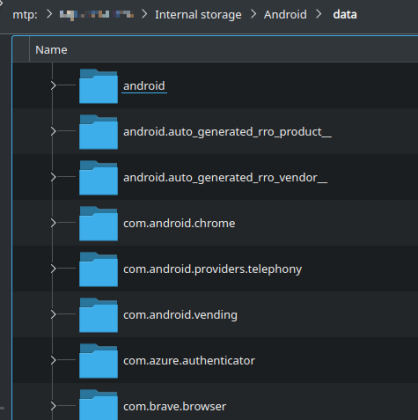The width and height of the screenshot is (418, 420).
Task: Navigate to Internal storage breadcrumb
Action: (x=198, y=15)
